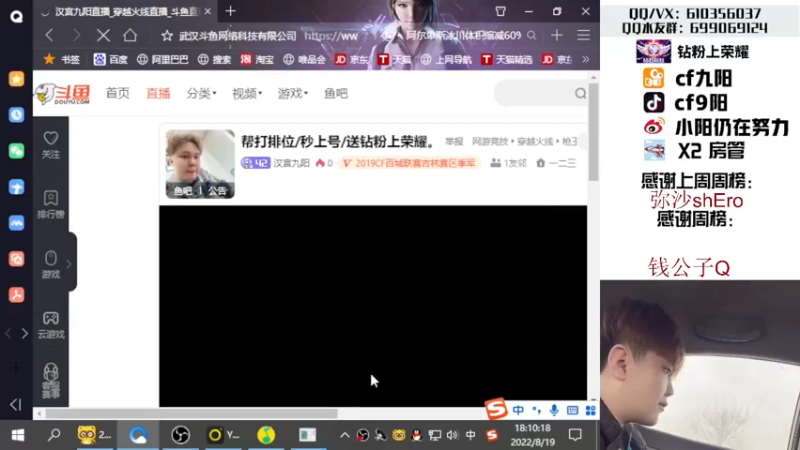Open Windows taskbar search

point(54,435)
